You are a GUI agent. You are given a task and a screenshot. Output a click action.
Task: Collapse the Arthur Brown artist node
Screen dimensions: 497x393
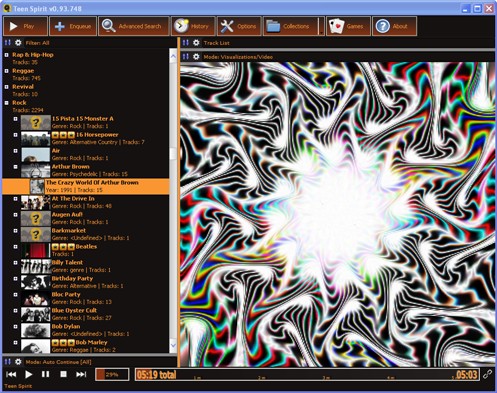(x=15, y=167)
